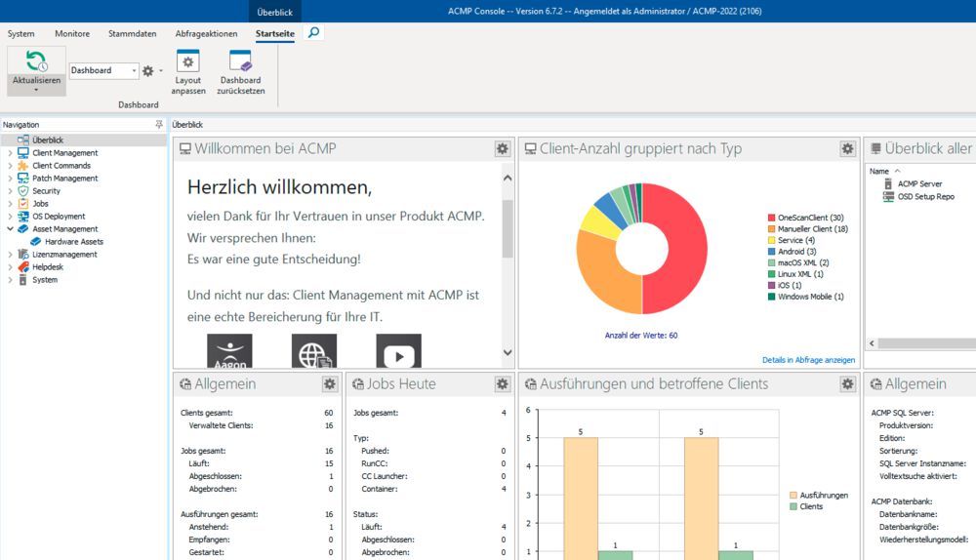The height and width of the screenshot is (560, 976).
Task: Click the Clients chart legend entry
Action: (x=806, y=506)
